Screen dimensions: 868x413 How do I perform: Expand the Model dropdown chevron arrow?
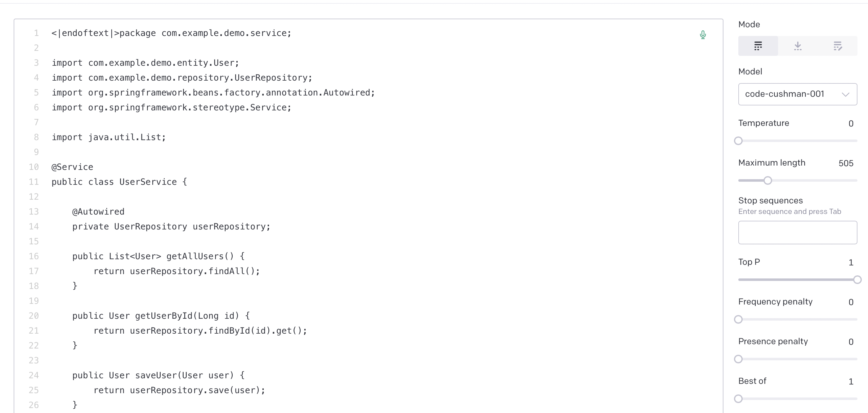coord(845,94)
